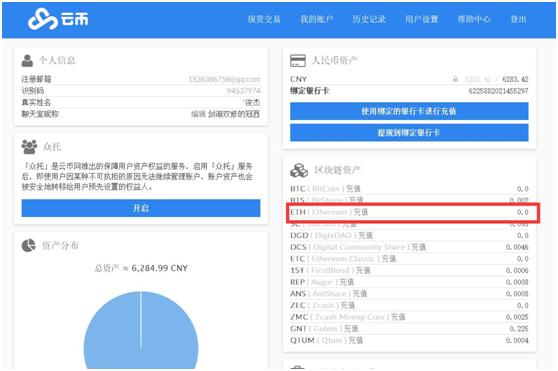Open 用户设置 in the top navigation

[x=421, y=19]
